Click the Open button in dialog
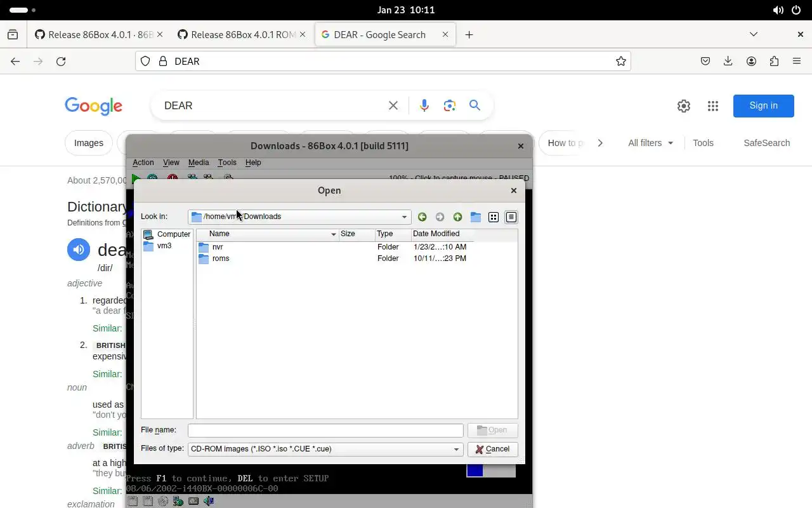 pos(493,430)
